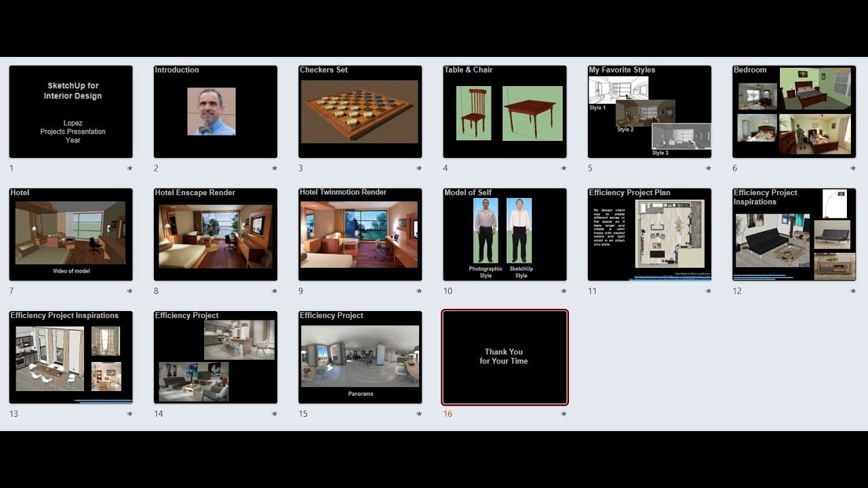Viewport: 868px width, 488px height.
Task: Click the transition star icon under slide 15
Action: (x=419, y=413)
